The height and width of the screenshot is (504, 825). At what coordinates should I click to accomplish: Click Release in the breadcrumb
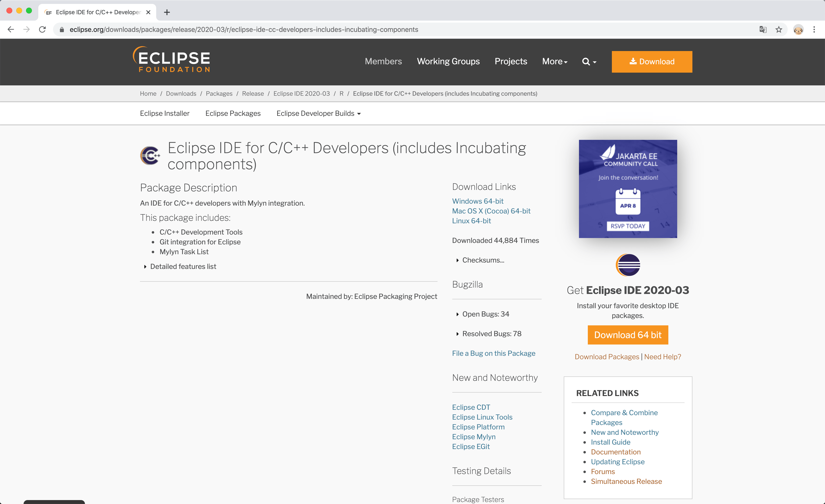253,93
